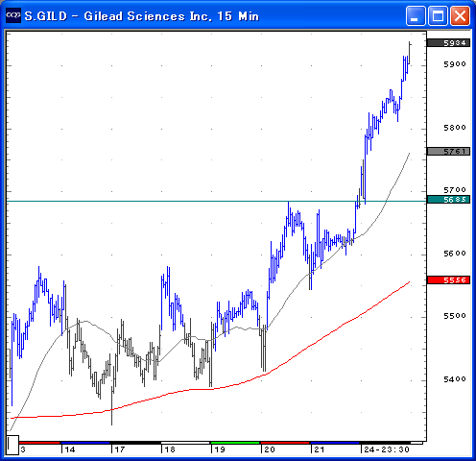
Task: Click the CQG chart window icon
Action: pos(13,15)
